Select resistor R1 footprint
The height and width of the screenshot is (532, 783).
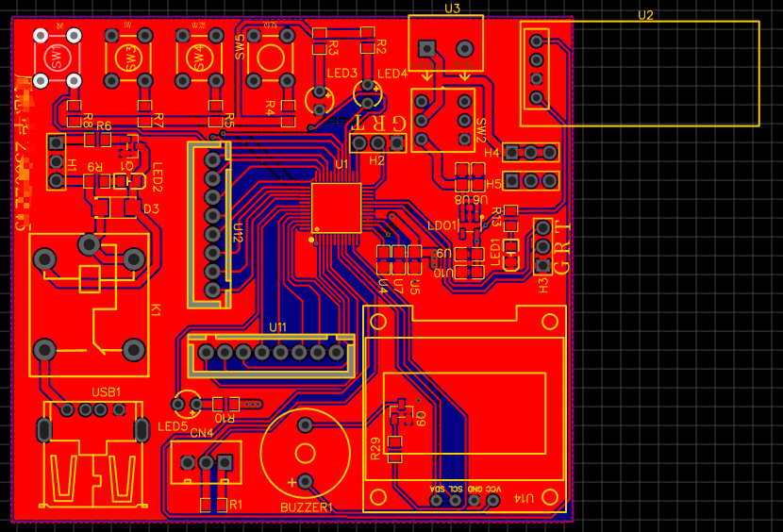pyautogui.click(x=214, y=505)
